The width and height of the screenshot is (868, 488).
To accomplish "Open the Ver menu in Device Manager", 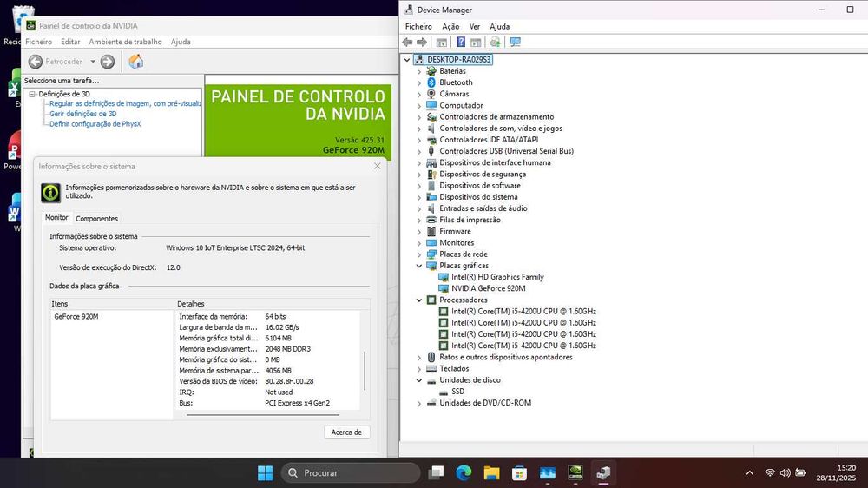I will (475, 27).
